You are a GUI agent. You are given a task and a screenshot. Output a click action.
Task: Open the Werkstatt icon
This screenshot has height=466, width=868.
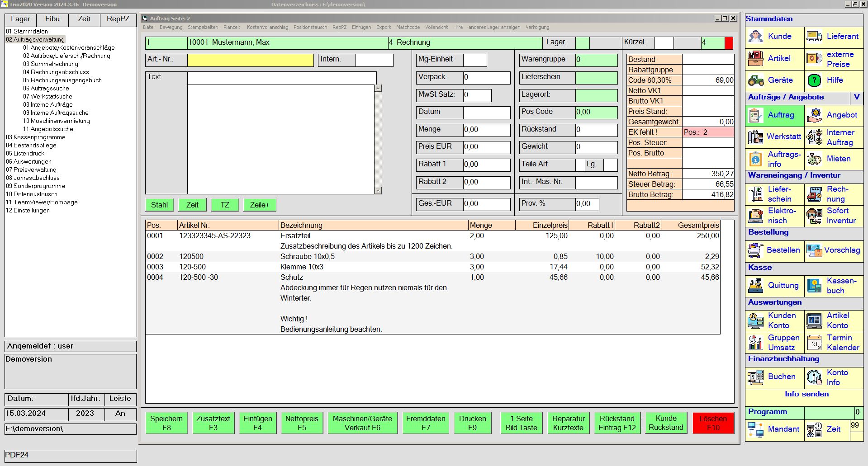755,137
